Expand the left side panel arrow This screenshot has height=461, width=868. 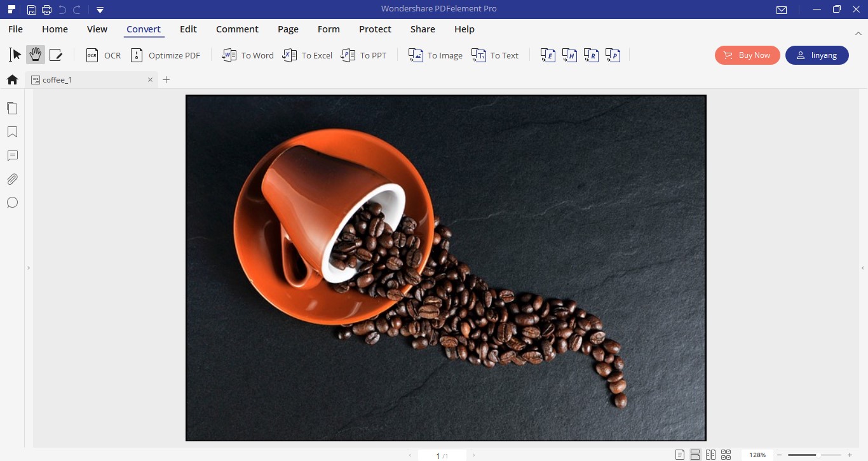(x=29, y=268)
